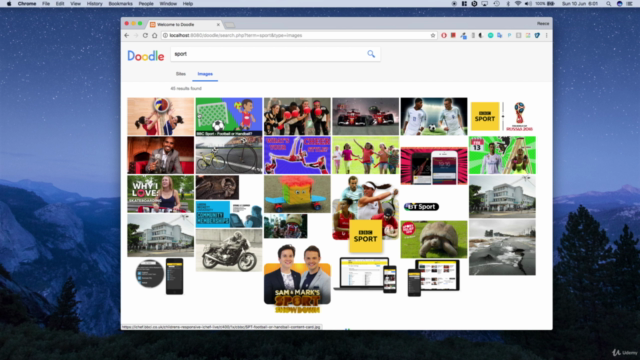Open the vintage motorcycle racer image
This screenshot has width=640, height=360.
coord(229,250)
